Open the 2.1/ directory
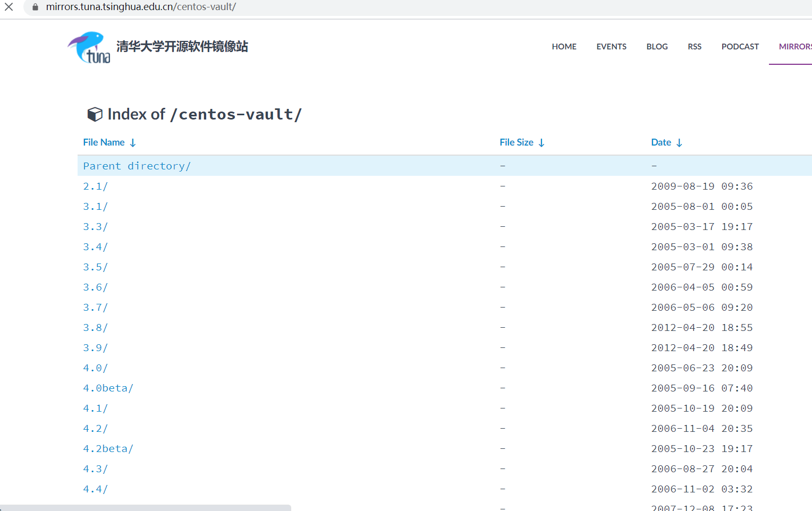812x511 pixels. point(95,186)
